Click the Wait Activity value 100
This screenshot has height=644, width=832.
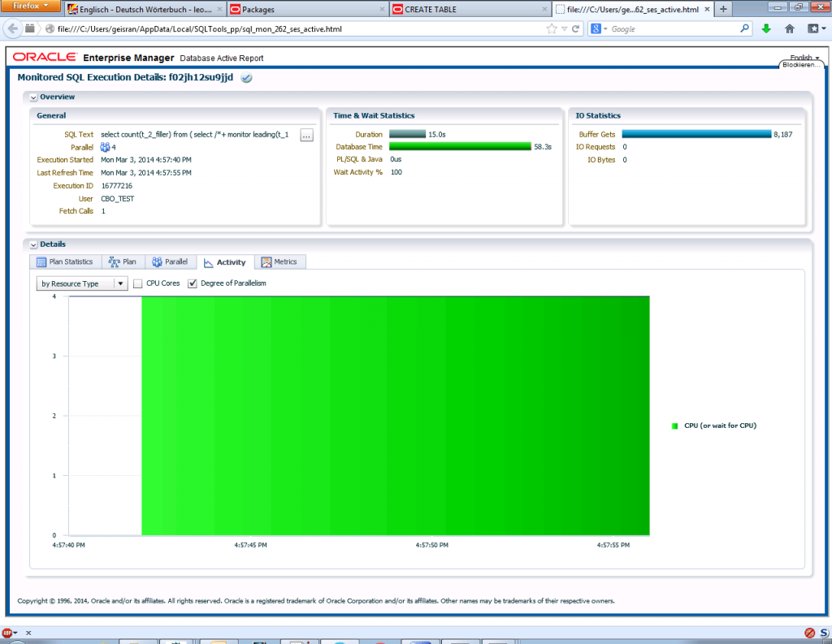click(x=396, y=172)
